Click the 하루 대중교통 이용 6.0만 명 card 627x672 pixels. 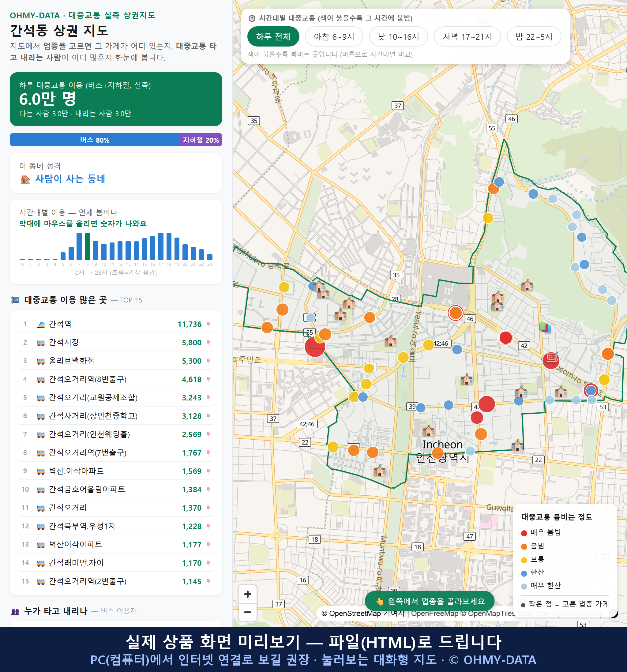pos(116,99)
